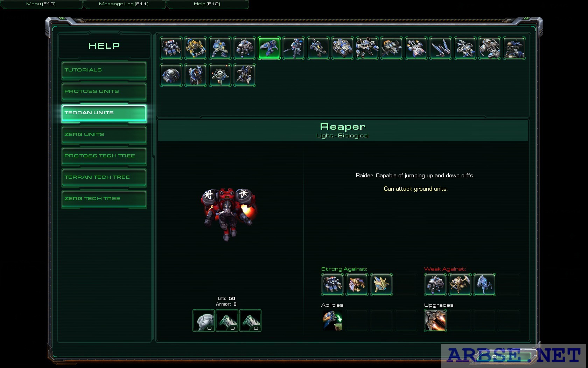Click the 'Armor: 0' stat

226,304
